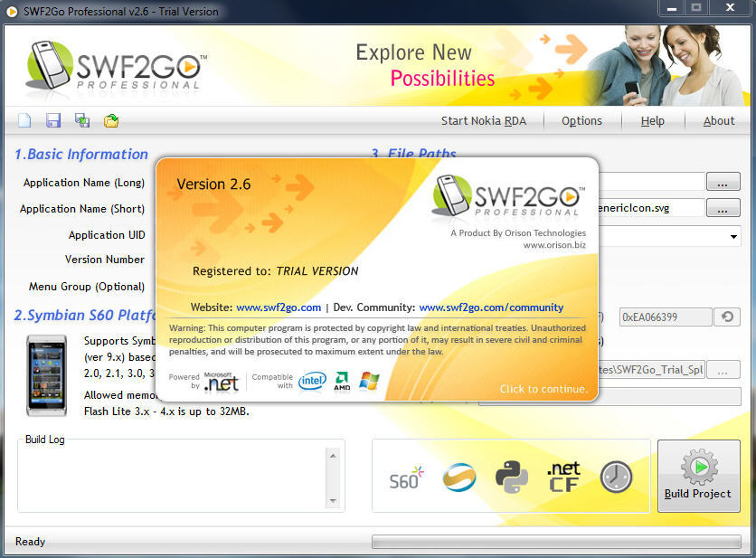This screenshot has width=756, height=558.
Task: Click the clock icon in platform bar
Action: tap(616, 477)
